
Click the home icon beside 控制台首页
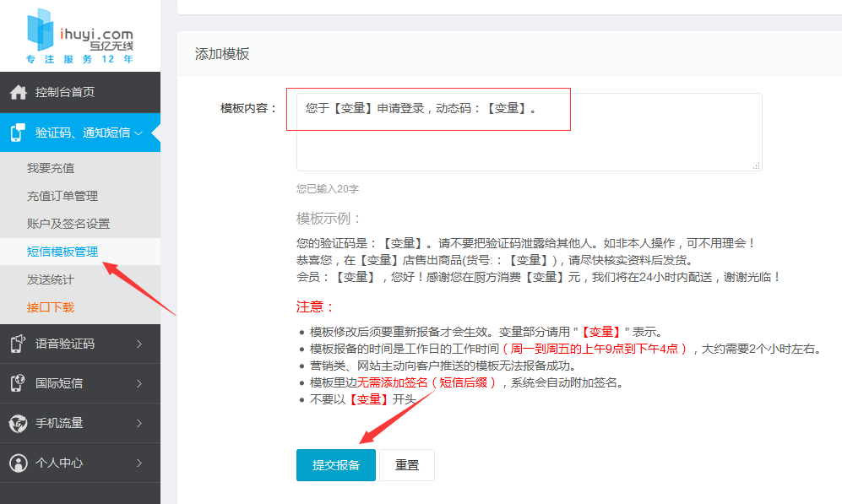pyautogui.click(x=19, y=92)
